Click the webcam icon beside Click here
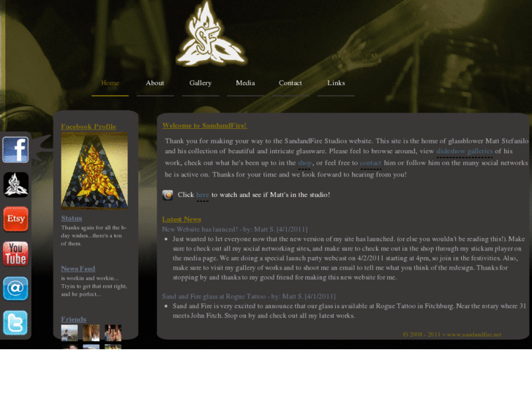 tap(168, 195)
